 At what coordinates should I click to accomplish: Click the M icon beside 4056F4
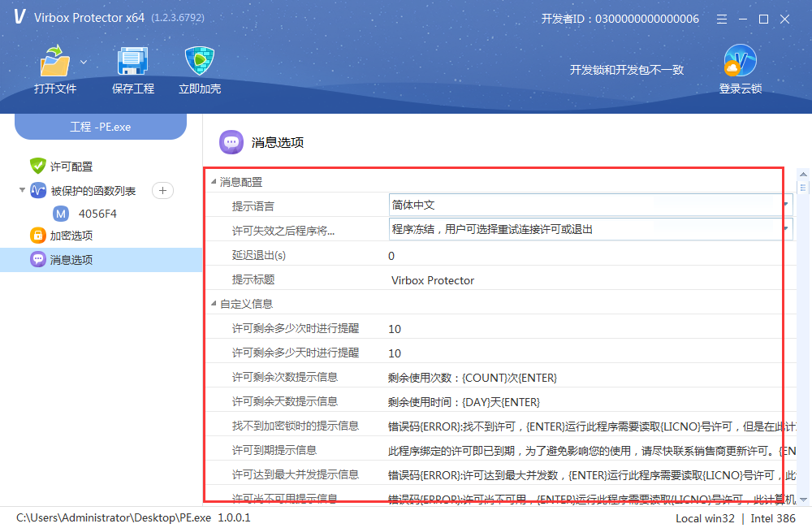click(61, 214)
